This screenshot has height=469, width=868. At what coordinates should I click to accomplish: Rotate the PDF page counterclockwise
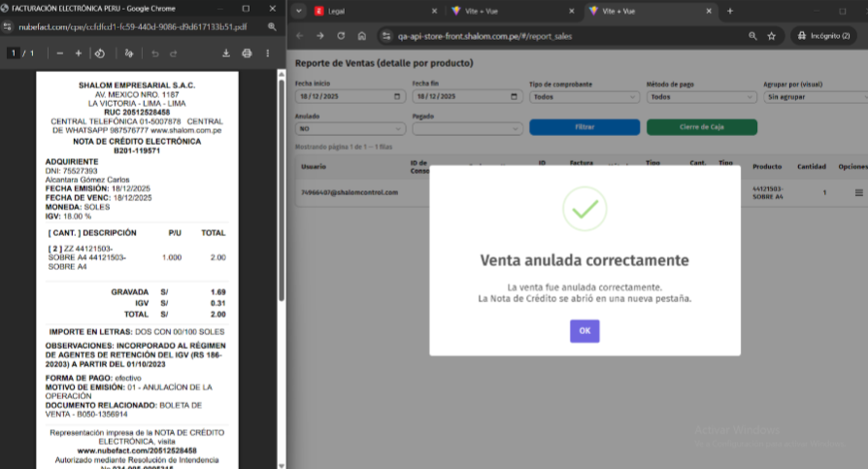pos(100,53)
